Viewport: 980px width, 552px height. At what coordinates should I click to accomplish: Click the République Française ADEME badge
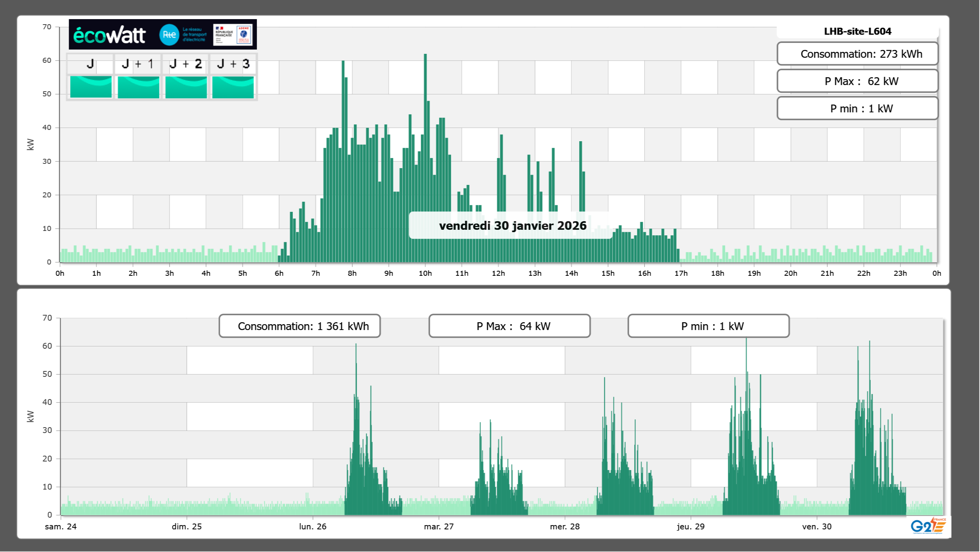pyautogui.click(x=233, y=35)
